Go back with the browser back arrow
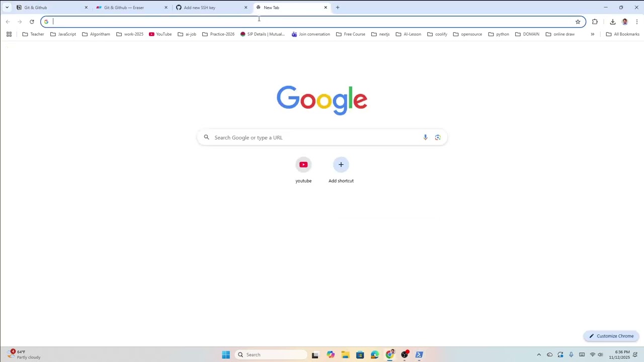Screen dimensions: 644x362 click(x=8, y=22)
